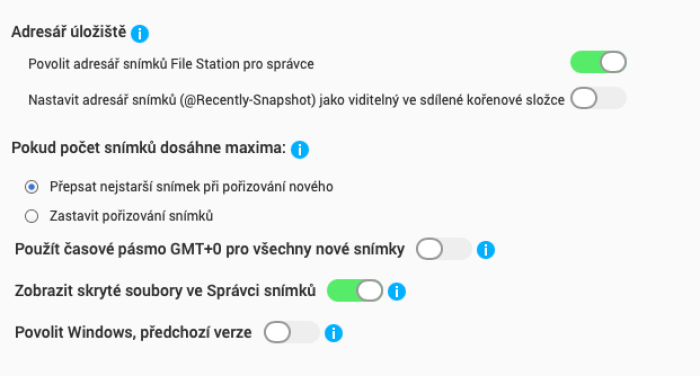700x376 pixels.
Task: Click info icon beside Povolit Windows, předchozí verze
Action: [333, 333]
